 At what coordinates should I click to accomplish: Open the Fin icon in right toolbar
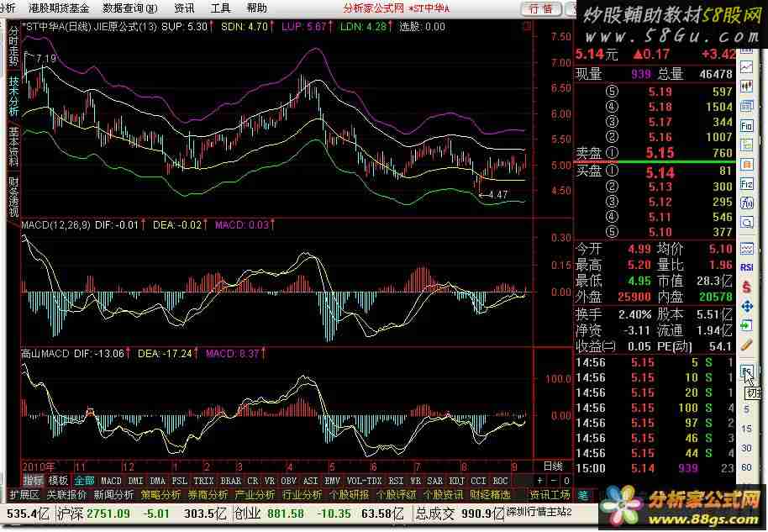pos(746,125)
